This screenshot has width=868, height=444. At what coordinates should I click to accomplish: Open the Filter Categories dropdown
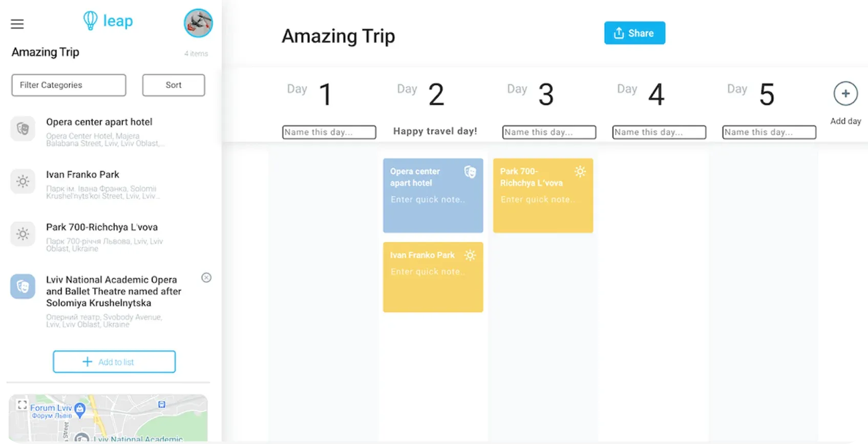[69, 85]
